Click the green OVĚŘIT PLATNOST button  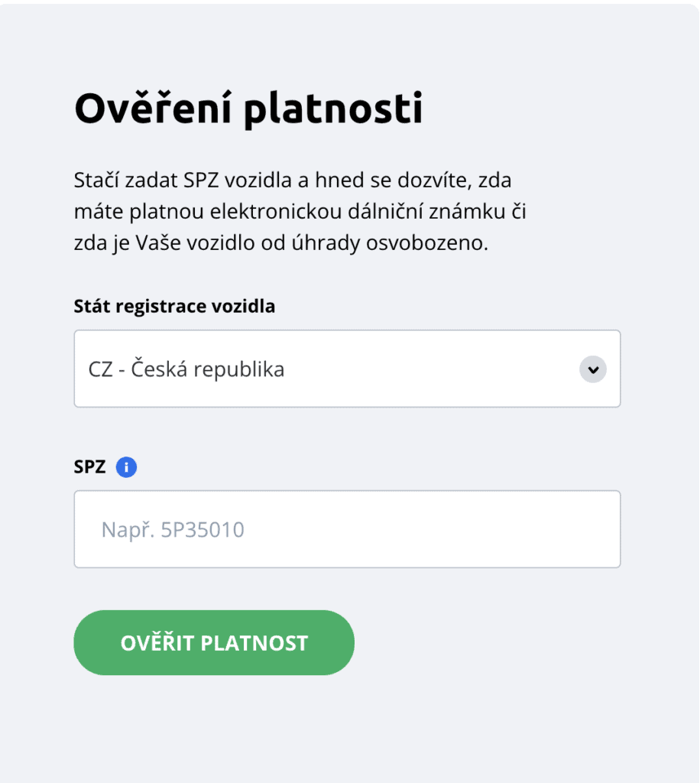coord(214,642)
